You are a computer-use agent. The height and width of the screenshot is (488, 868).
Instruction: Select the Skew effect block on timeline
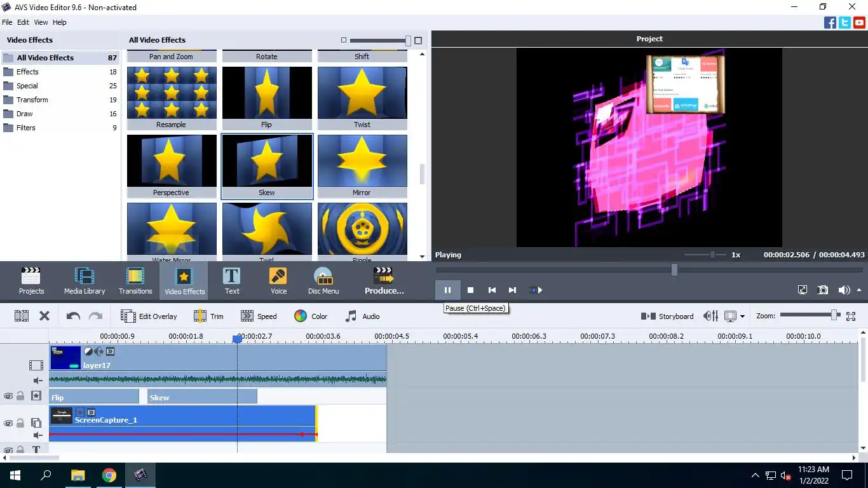point(202,397)
